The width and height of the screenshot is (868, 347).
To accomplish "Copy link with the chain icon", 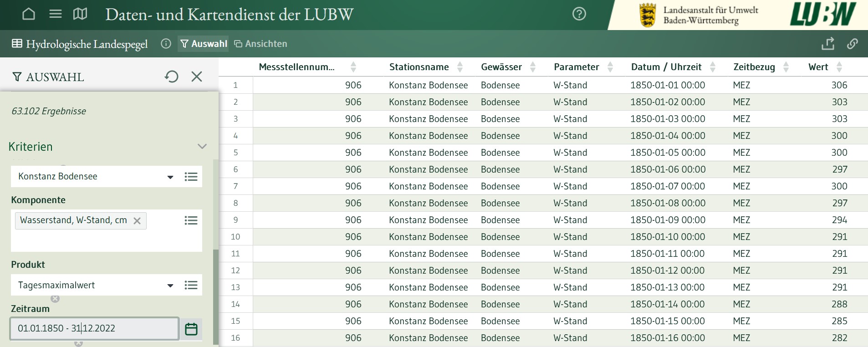I will [852, 44].
